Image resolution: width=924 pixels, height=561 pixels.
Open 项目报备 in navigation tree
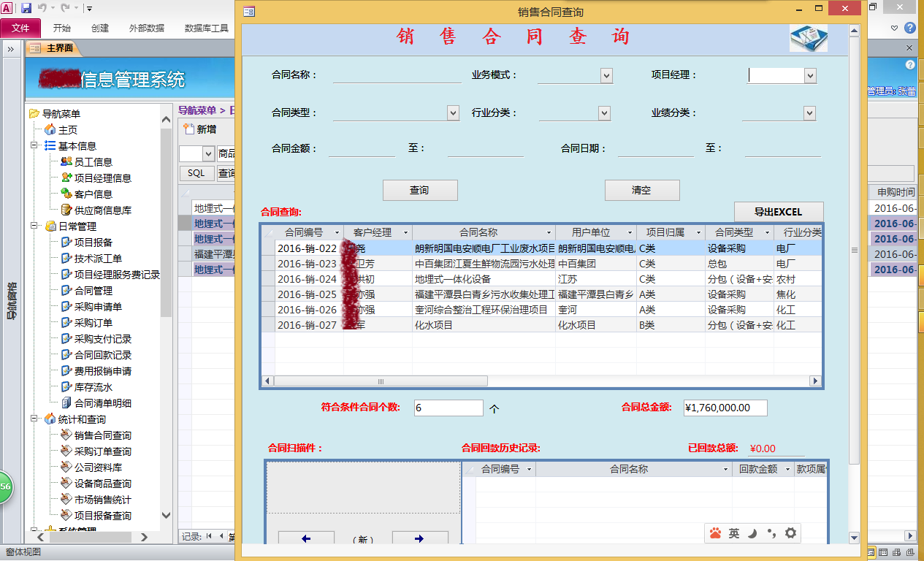(x=93, y=242)
